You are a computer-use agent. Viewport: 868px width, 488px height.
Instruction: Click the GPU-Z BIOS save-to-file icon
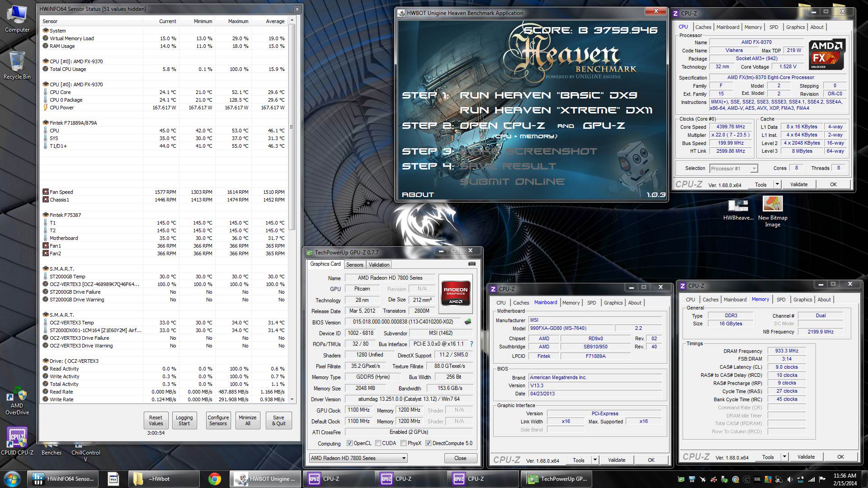pyautogui.click(x=468, y=322)
